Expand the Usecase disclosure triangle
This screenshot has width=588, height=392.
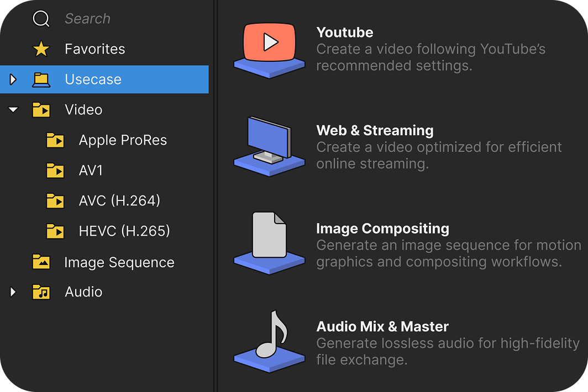pyautogui.click(x=13, y=79)
